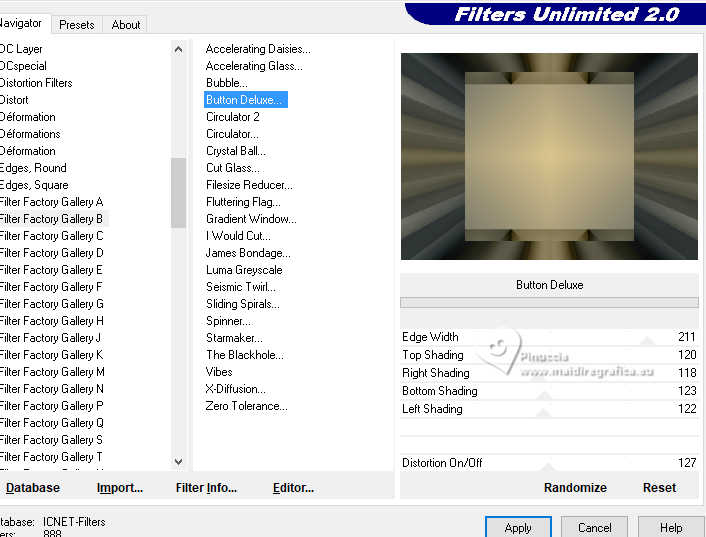Image resolution: width=706 pixels, height=537 pixels.
Task: Select the DCspecial category
Action: pos(23,66)
